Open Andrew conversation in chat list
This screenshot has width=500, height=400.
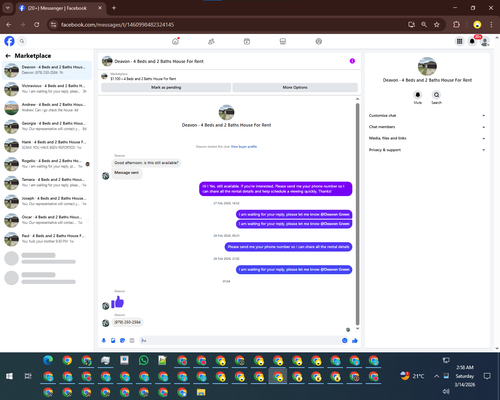47,107
